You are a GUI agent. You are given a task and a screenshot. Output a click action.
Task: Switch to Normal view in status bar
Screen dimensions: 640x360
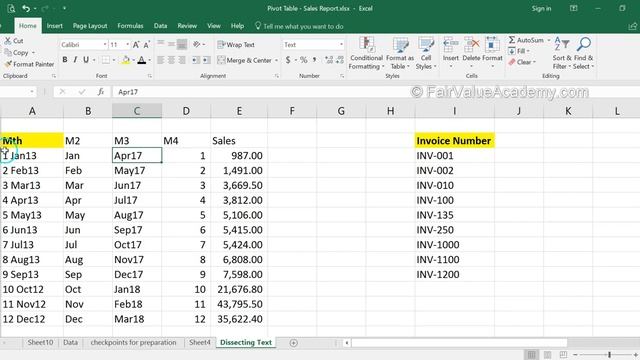[x=531, y=354]
